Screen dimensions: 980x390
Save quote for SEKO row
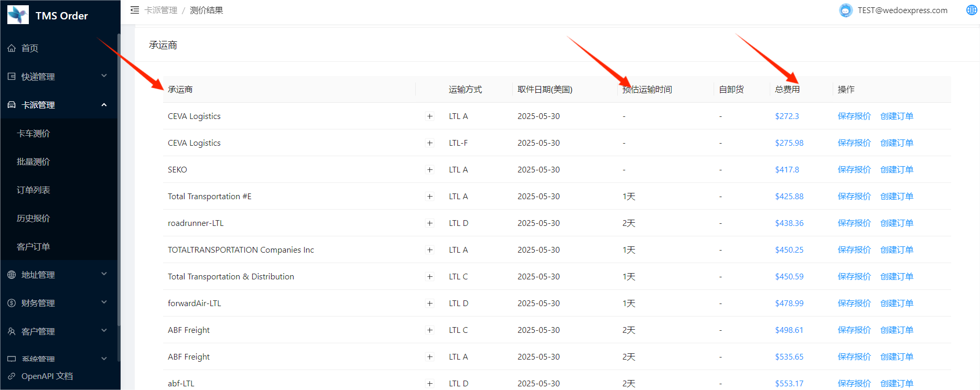tap(854, 170)
